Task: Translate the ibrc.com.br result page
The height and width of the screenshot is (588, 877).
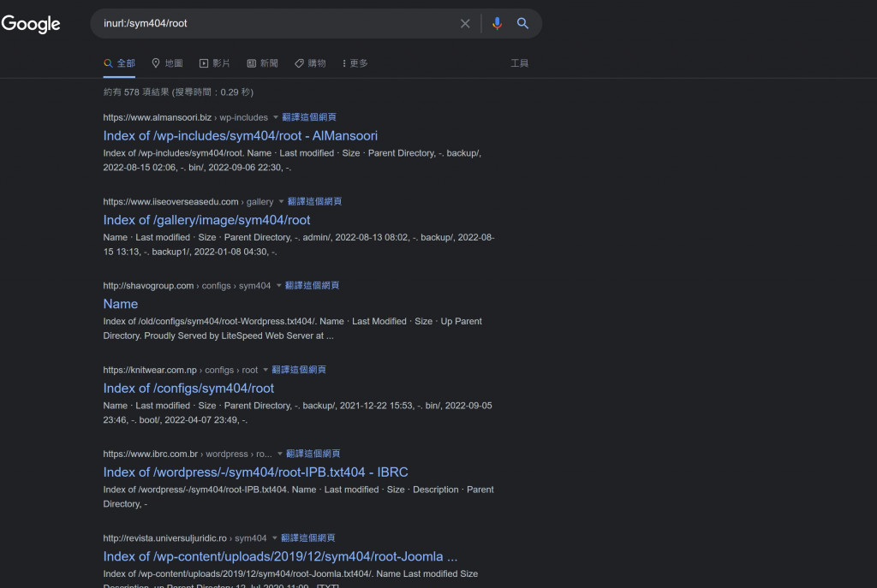Action: pos(313,454)
